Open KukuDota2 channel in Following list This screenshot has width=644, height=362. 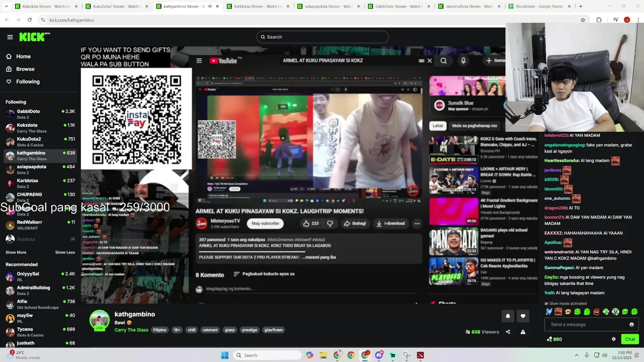pos(40,142)
